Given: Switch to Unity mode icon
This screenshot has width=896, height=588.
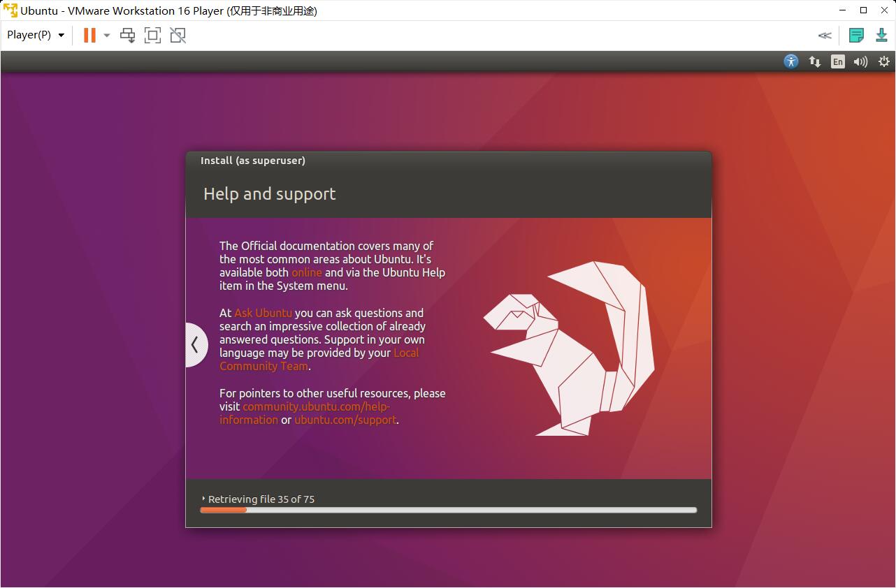Looking at the screenshot, I should (178, 35).
